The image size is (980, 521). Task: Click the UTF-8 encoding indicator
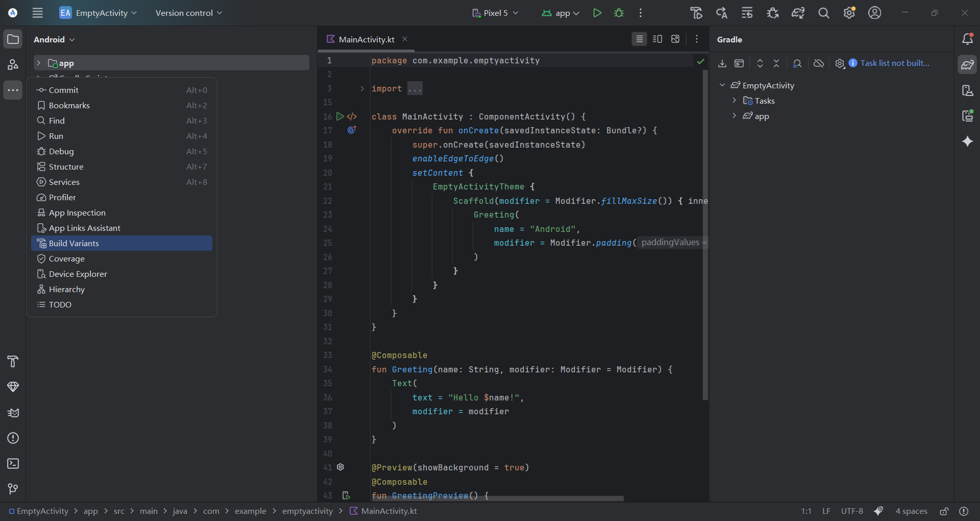pos(852,511)
